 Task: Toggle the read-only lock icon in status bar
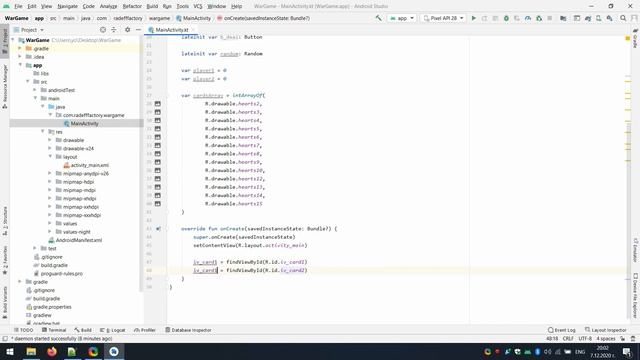[x=622, y=339]
